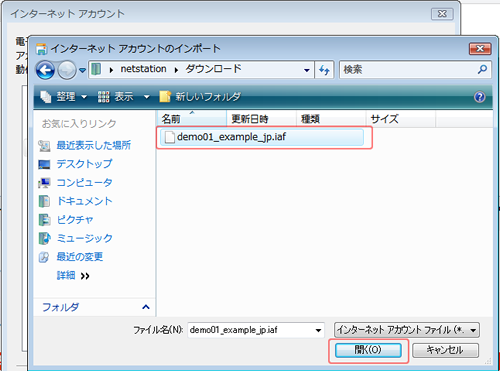This screenshot has height=371, width=500.
Task: Click the キャンセル button
Action: point(445,350)
